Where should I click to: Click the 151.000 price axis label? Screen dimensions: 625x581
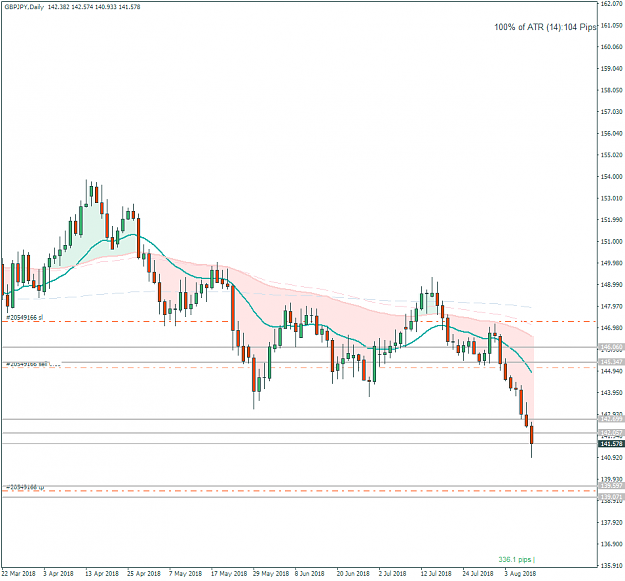click(611, 241)
